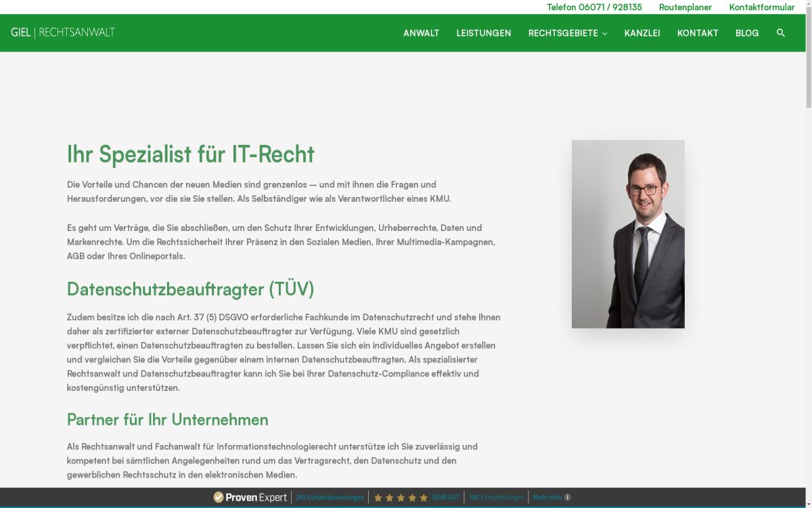The image size is (812, 508).
Task: Open the ANWALT menu item
Action: coord(421,33)
